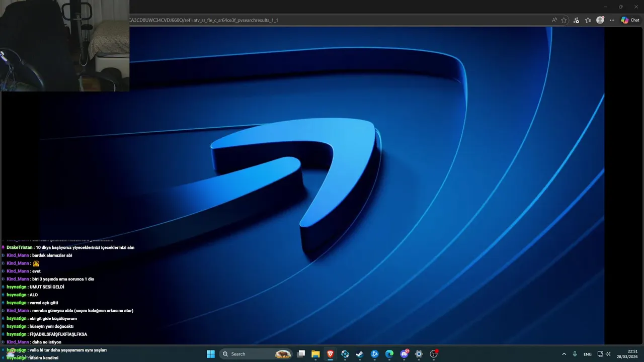Screen dimensions: 644x362
Task: Open Task View on the taskbar
Action: tap(301, 354)
